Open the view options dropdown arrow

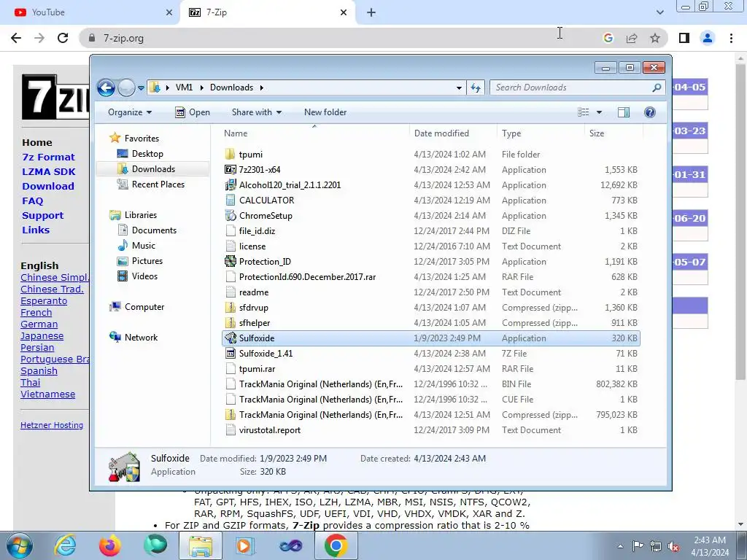(600, 112)
